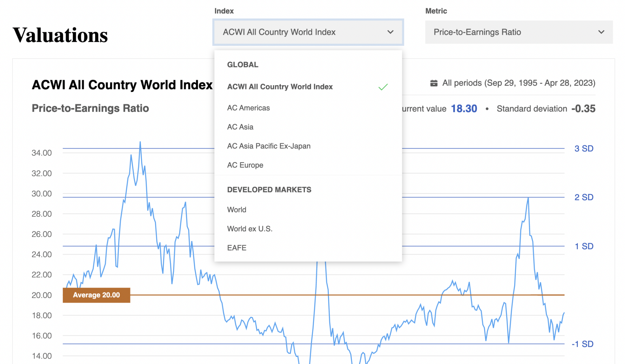The height and width of the screenshot is (364, 625).
Task: Open the Price-to-Earnings Ratio metric selector
Action: tap(518, 32)
